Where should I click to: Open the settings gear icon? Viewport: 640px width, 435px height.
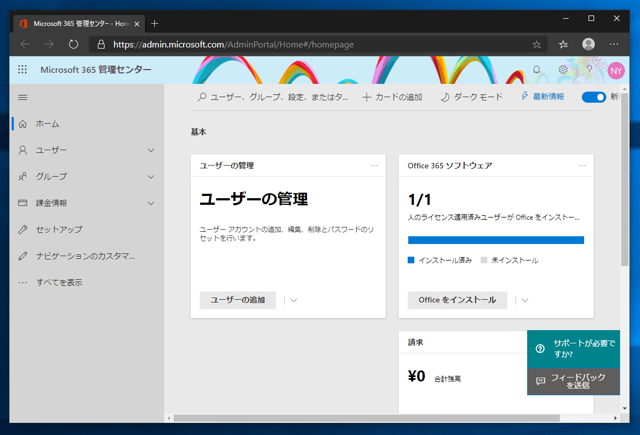pyautogui.click(x=563, y=70)
